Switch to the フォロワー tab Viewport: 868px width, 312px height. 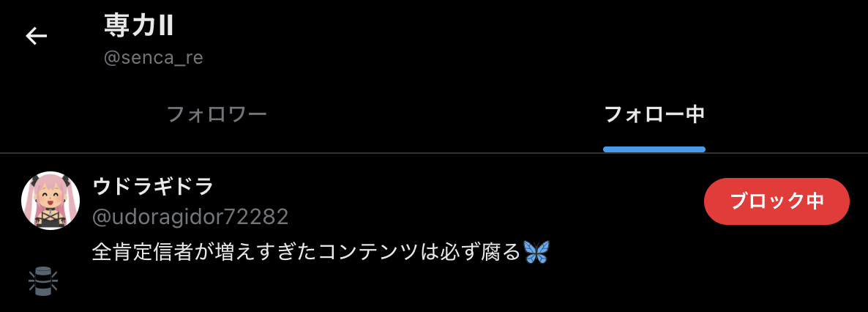(x=217, y=115)
